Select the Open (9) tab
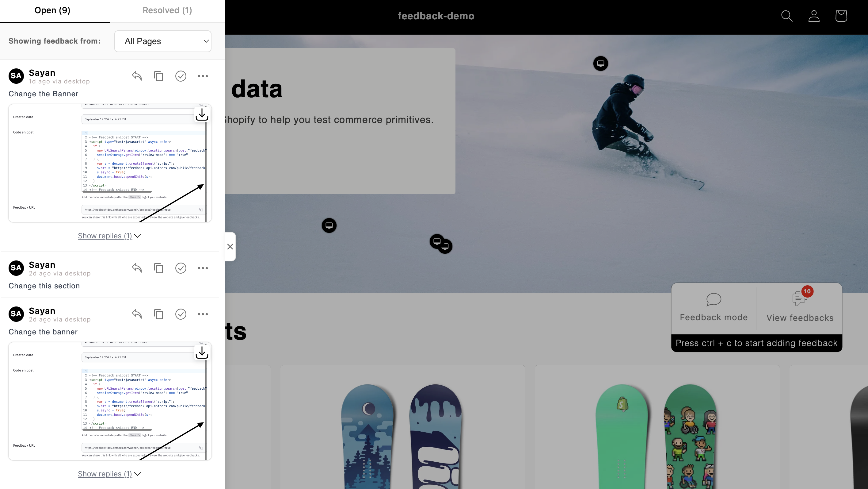The height and width of the screenshot is (489, 868). click(53, 10)
